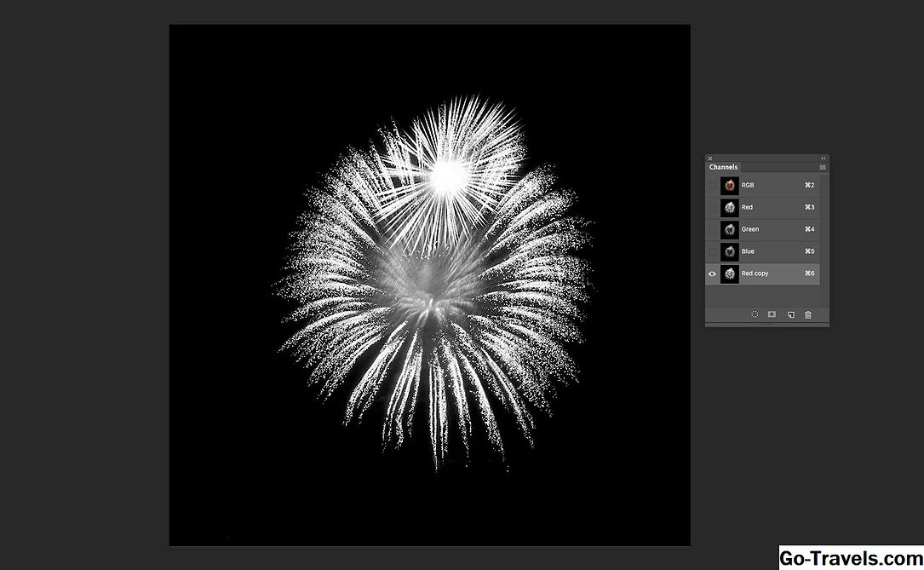Open the Go-Travels.com watermark link
924x570 pixels.
click(x=850, y=558)
